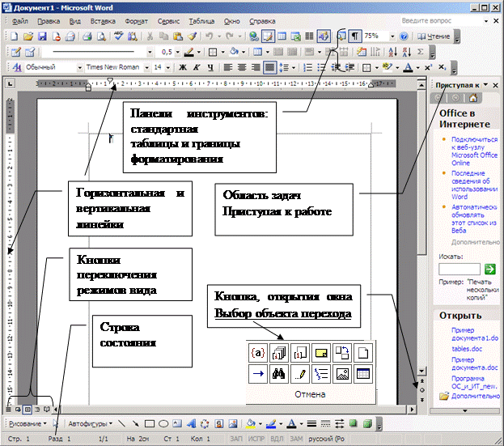
Task: Click Введите вопрос help question box
Action: [440, 21]
